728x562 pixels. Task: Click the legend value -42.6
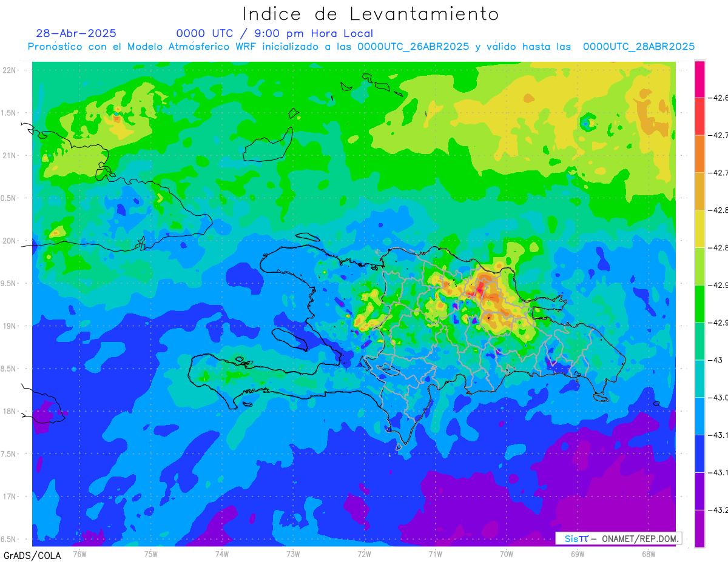click(718, 98)
